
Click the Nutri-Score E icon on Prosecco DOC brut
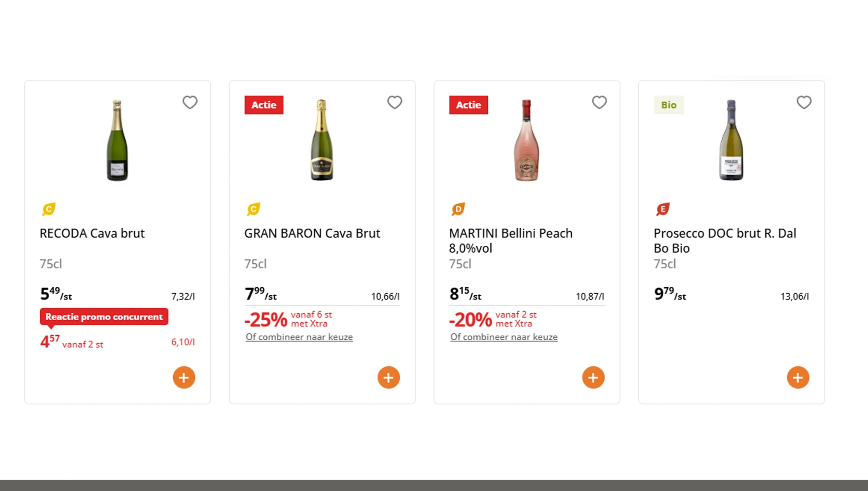coord(662,209)
